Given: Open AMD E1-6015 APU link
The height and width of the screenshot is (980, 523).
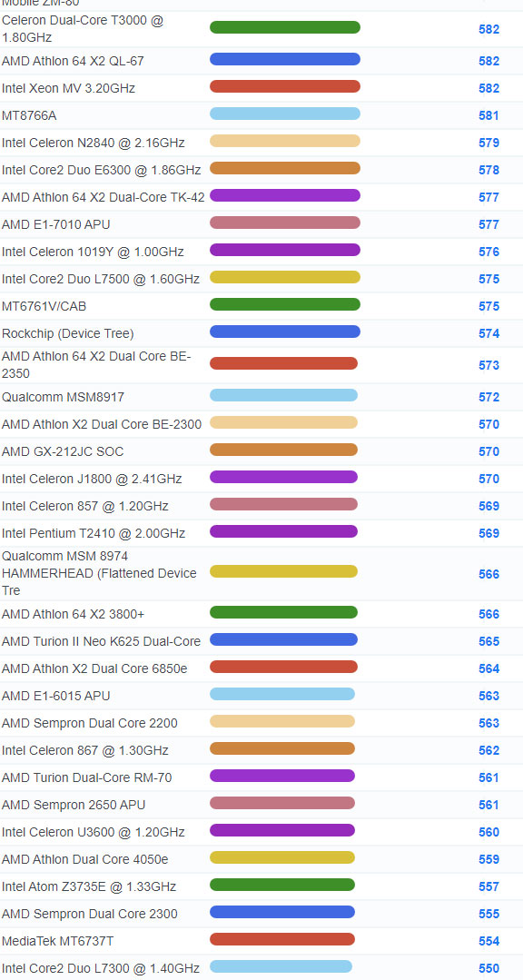Looking at the screenshot, I should (56, 697).
